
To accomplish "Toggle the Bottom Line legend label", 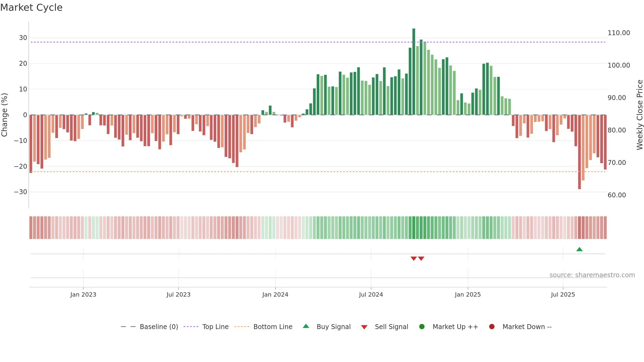I will (273, 327).
